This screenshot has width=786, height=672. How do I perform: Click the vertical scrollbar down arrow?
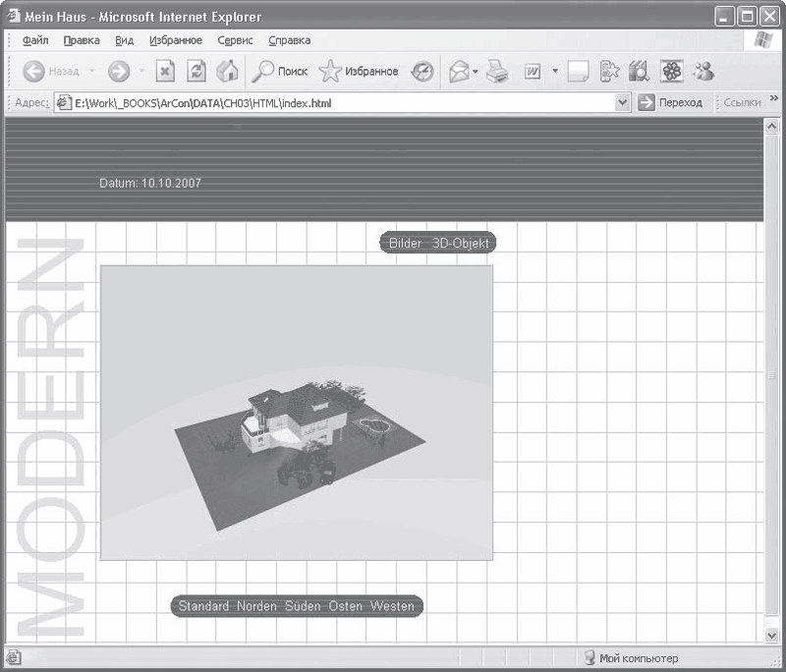[772, 635]
